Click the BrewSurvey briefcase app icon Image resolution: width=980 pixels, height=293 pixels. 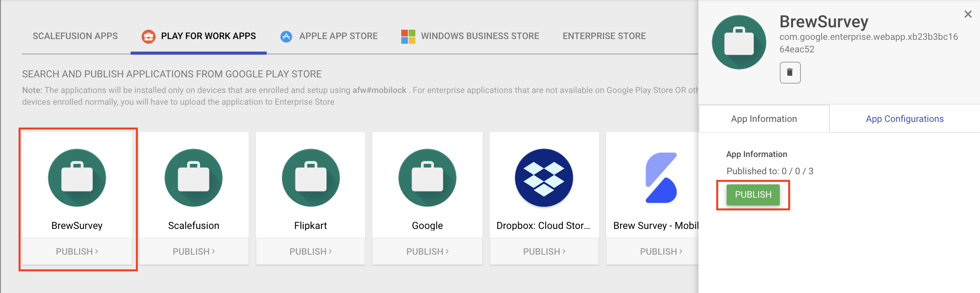[x=77, y=178]
